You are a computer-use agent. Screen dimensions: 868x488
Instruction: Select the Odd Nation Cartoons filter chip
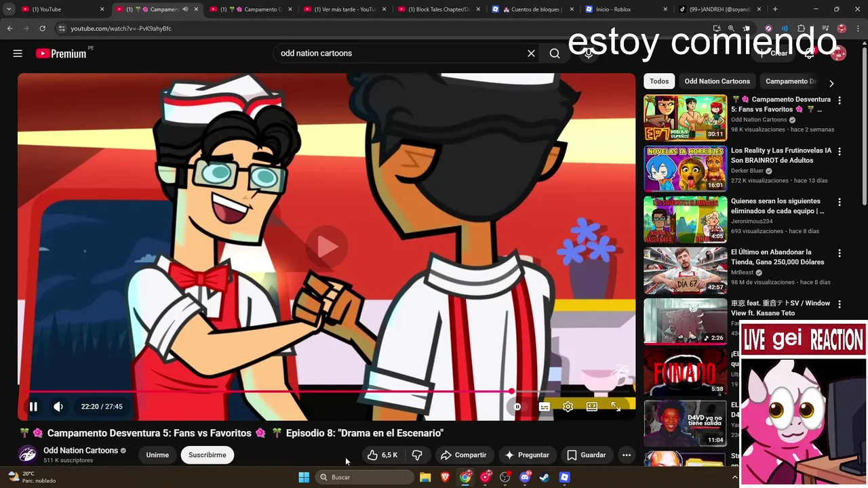pyautogui.click(x=717, y=81)
